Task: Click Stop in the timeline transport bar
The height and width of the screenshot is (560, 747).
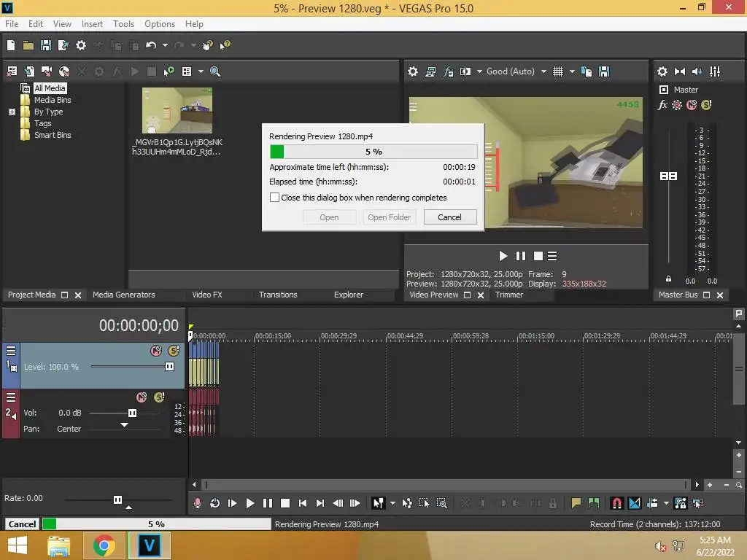Action: (285, 503)
